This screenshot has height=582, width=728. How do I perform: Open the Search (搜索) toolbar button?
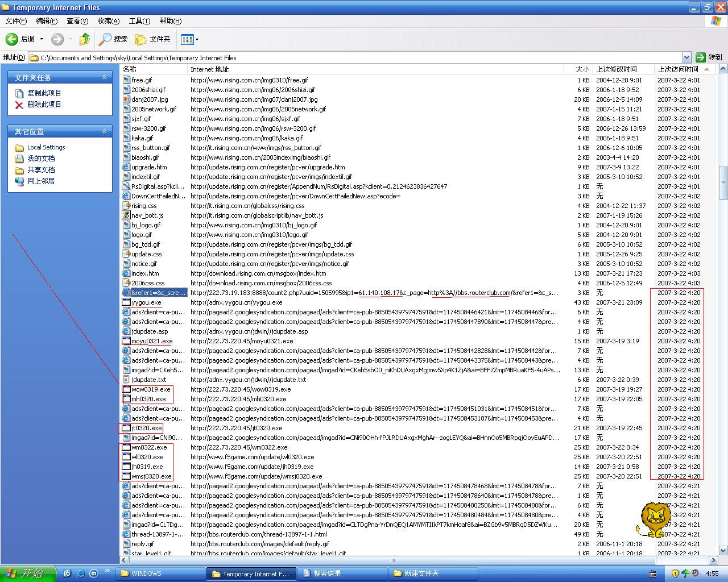(x=113, y=39)
